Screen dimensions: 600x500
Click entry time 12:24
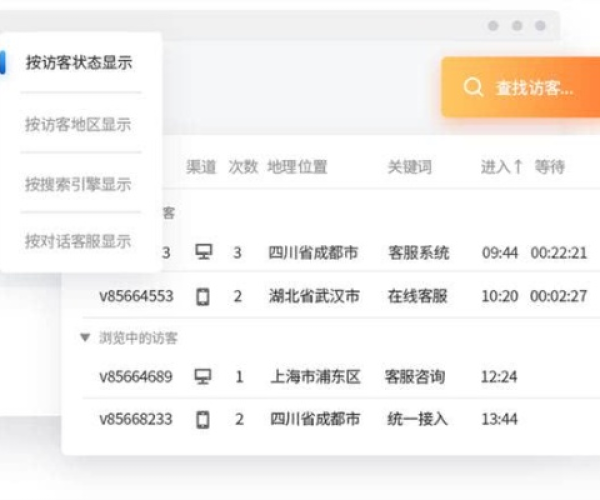499,377
